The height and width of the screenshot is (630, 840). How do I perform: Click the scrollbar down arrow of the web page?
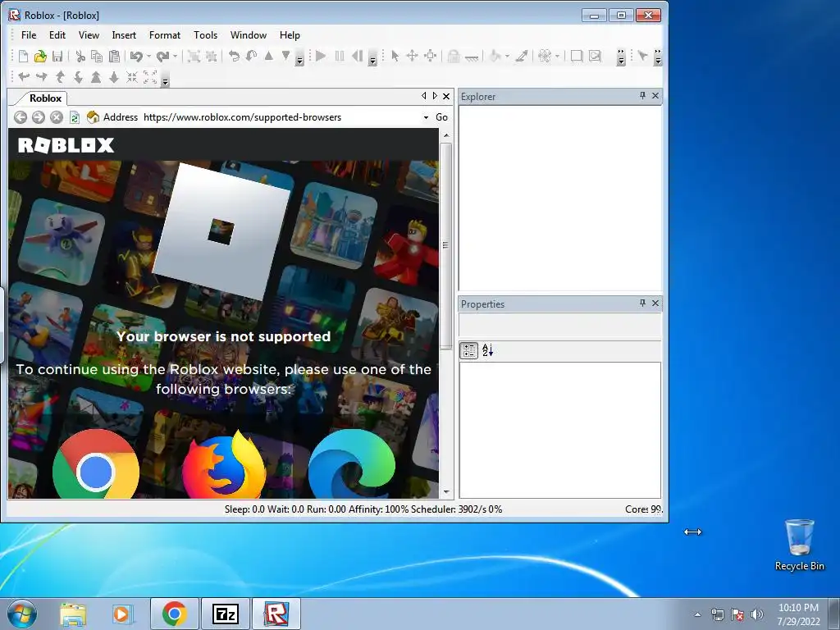[x=446, y=492]
